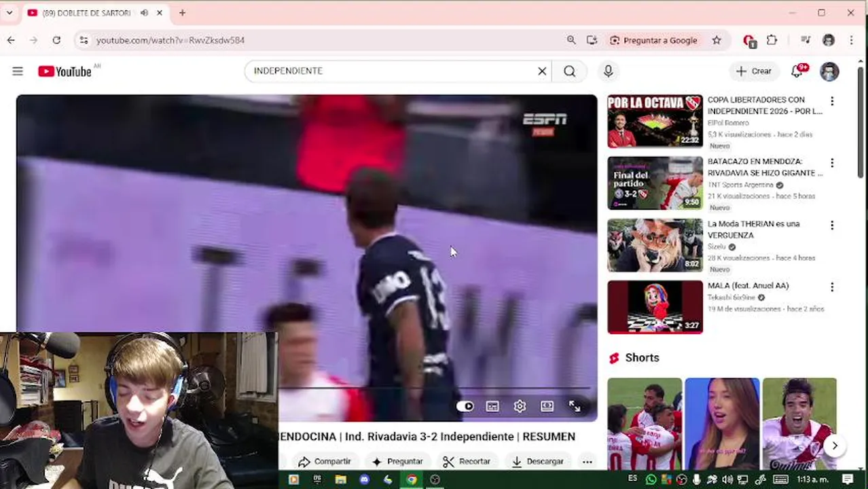
Task: Open the Tekashi 6ix9ine channel name
Action: click(x=731, y=297)
